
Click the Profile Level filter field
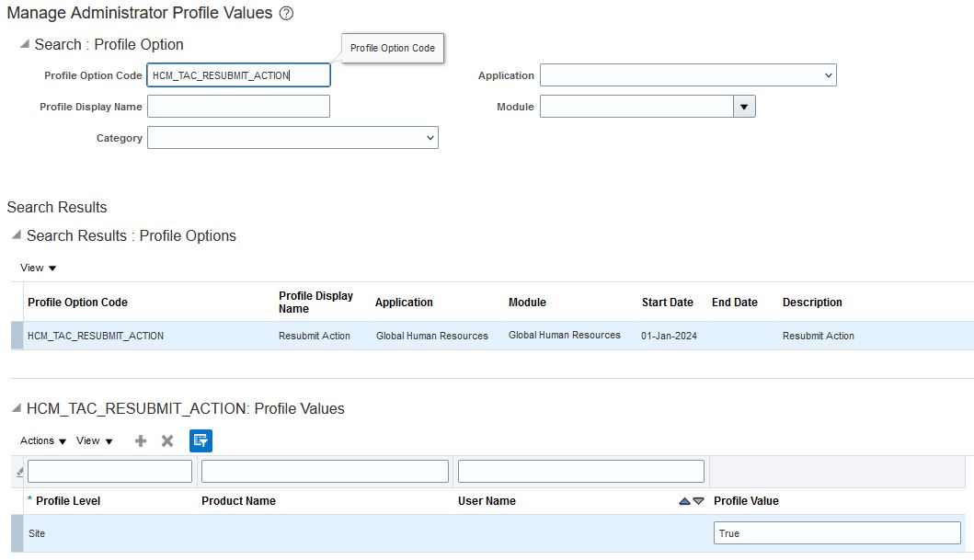pos(109,472)
